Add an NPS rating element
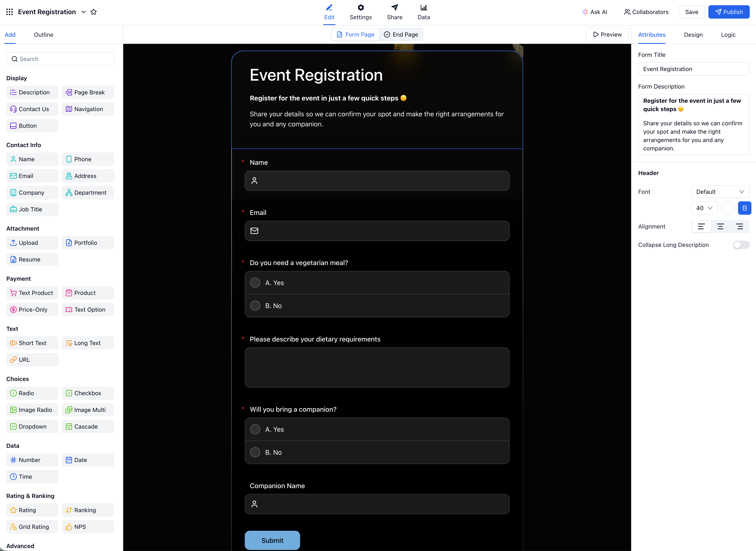The width and height of the screenshot is (756, 551). pyautogui.click(x=88, y=527)
